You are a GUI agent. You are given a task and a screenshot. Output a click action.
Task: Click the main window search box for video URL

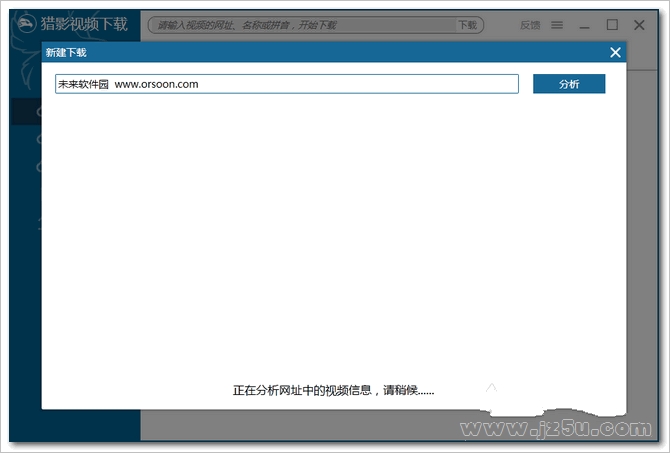pyautogui.click(x=303, y=25)
